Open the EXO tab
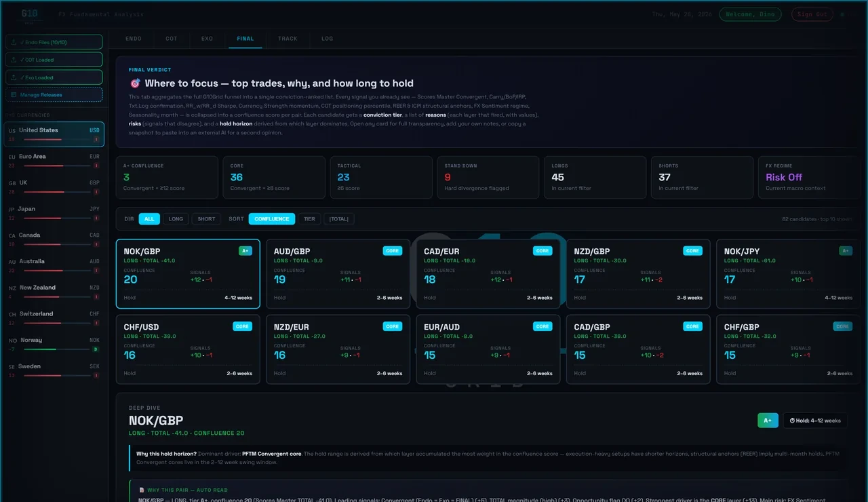This screenshot has height=502, width=868. [x=207, y=39]
